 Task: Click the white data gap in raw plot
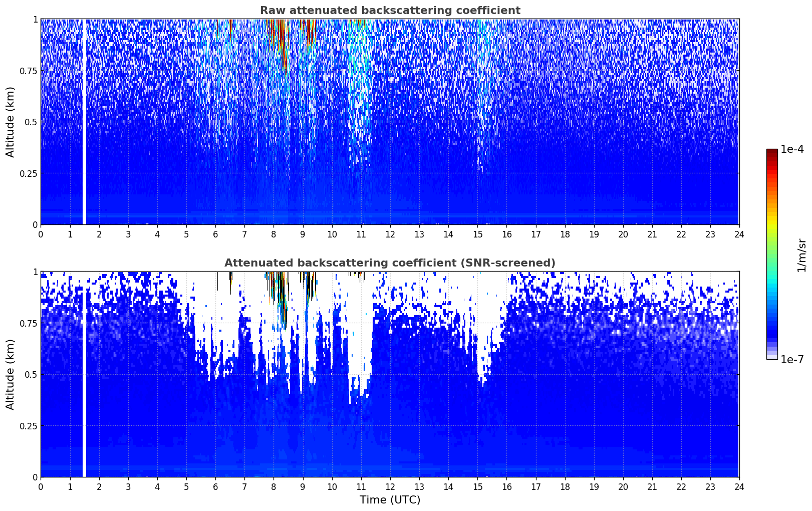(84, 122)
